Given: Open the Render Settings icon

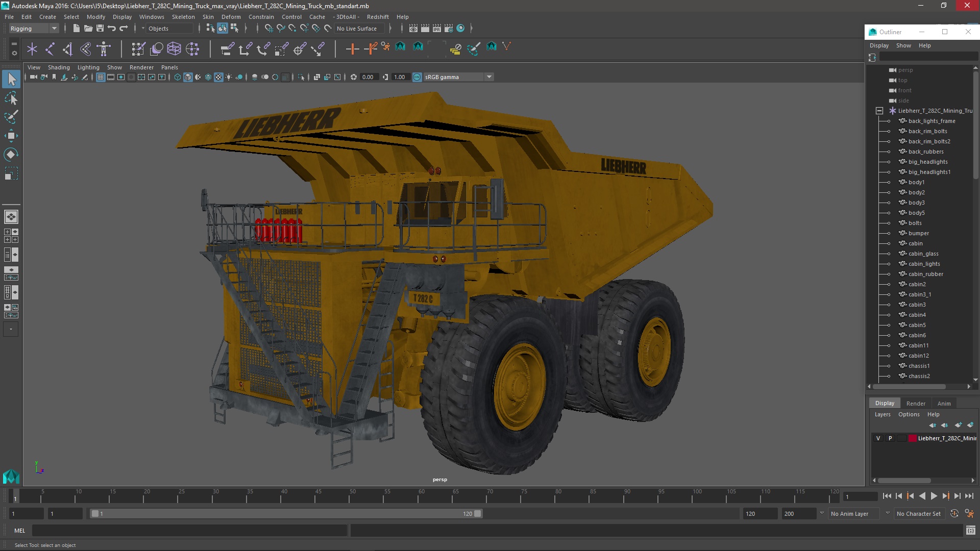Looking at the screenshot, I should [x=449, y=29].
